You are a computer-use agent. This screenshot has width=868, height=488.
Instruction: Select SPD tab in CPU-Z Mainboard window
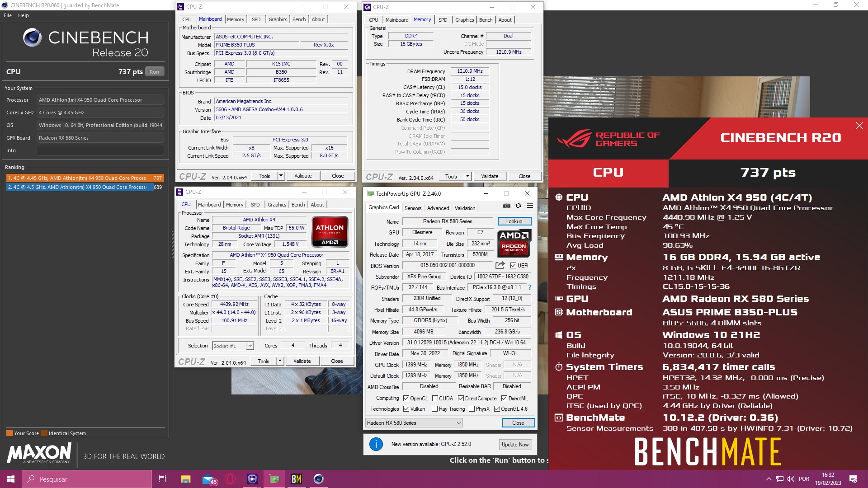click(x=256, y=19)
